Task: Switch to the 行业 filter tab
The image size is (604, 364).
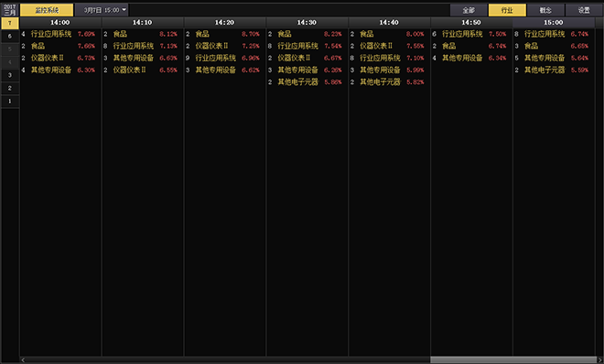Action: pyautogui.click(x=507, y=10)
